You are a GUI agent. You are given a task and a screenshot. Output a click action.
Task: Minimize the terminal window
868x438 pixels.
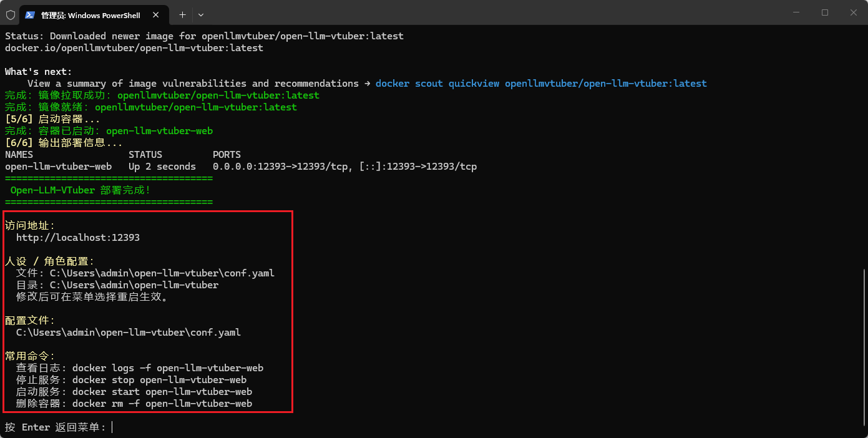click(796, 12)
